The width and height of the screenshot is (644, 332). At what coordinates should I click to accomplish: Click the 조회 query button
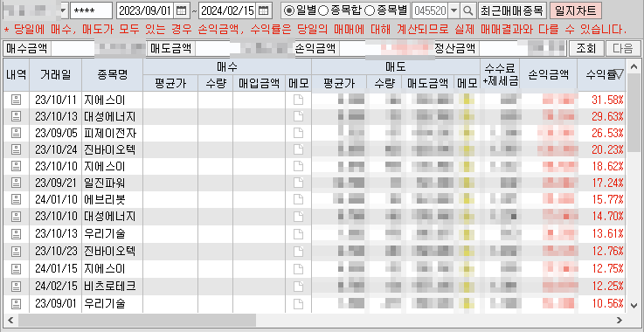(x=586, y=49)
